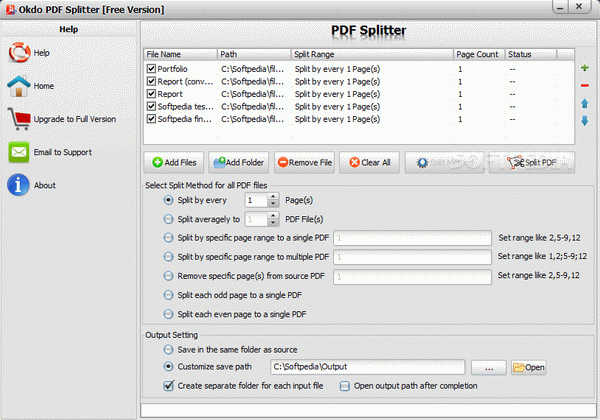
Task: Select Split each even page to single PDF
Action: [168, 314]
